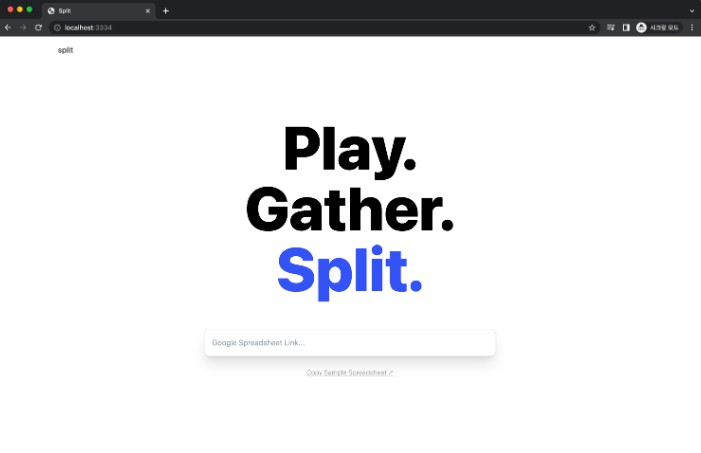This screenshot has height=453, width=701.
Task: Enter full screen with green button
Action: tap(30, 9)
